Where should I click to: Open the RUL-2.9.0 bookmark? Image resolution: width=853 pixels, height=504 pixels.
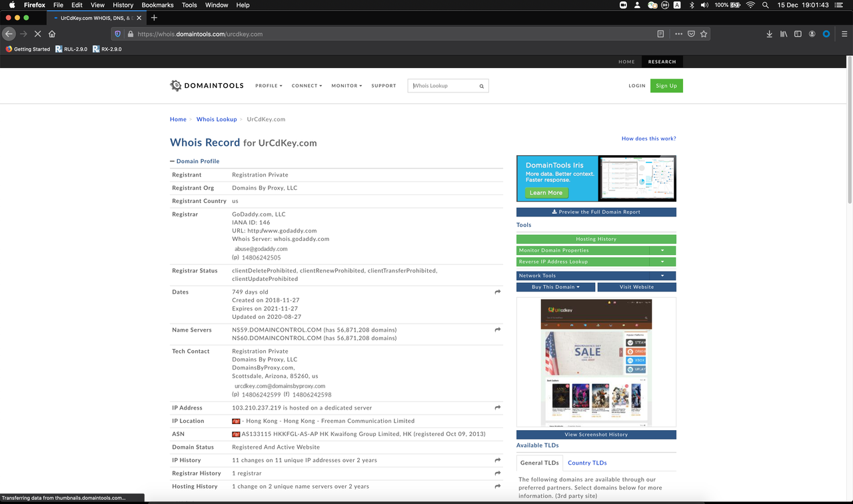[x=71, y=49]
